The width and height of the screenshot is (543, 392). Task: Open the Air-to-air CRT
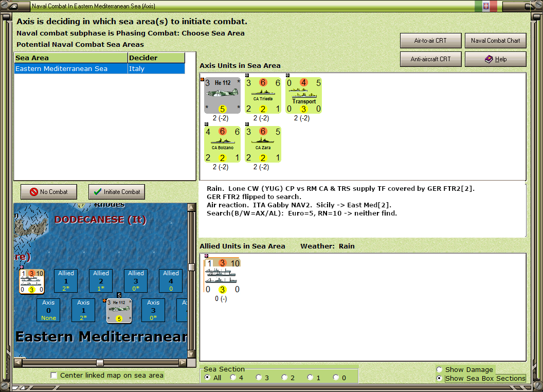click(430, 41)
